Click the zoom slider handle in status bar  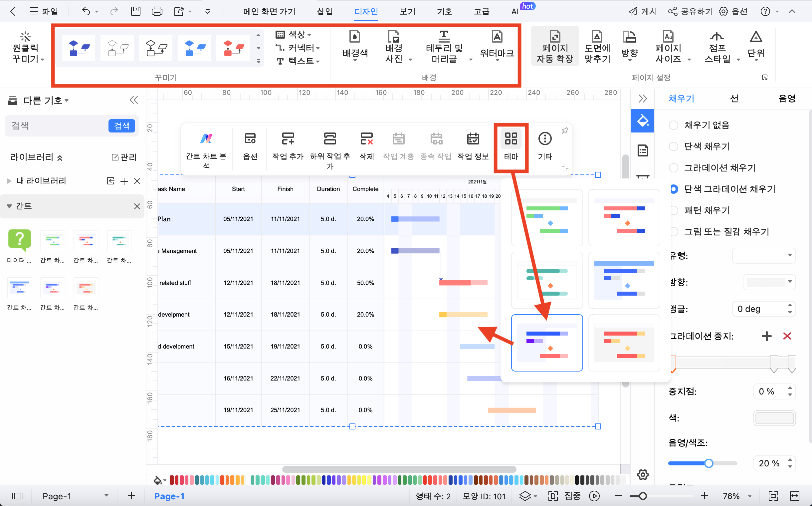coord(642,496)
